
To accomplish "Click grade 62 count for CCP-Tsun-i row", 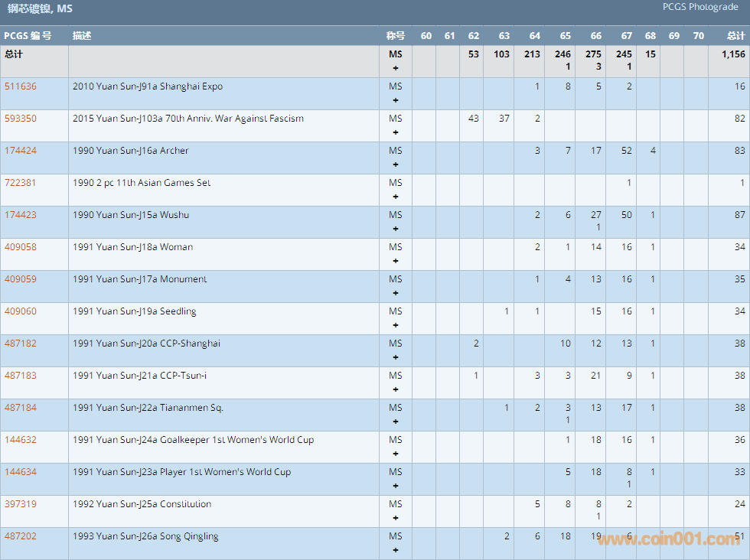I will [476, 376].
